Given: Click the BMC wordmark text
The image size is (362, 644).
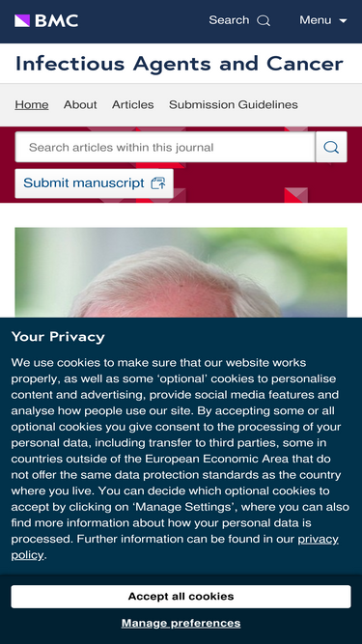Looking at the screenshot, I should pyautogui.click(x=56, y=20).
